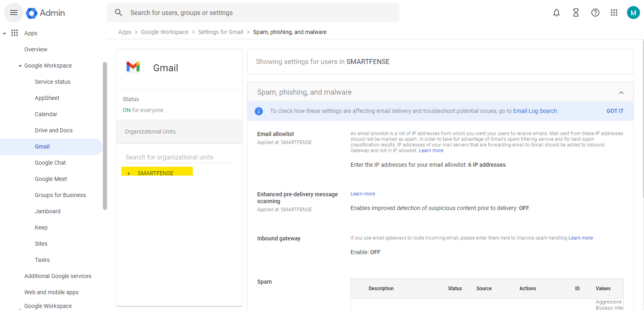Open Learn more under Enhanced pre-delivery scanning

tap(363, 194)
